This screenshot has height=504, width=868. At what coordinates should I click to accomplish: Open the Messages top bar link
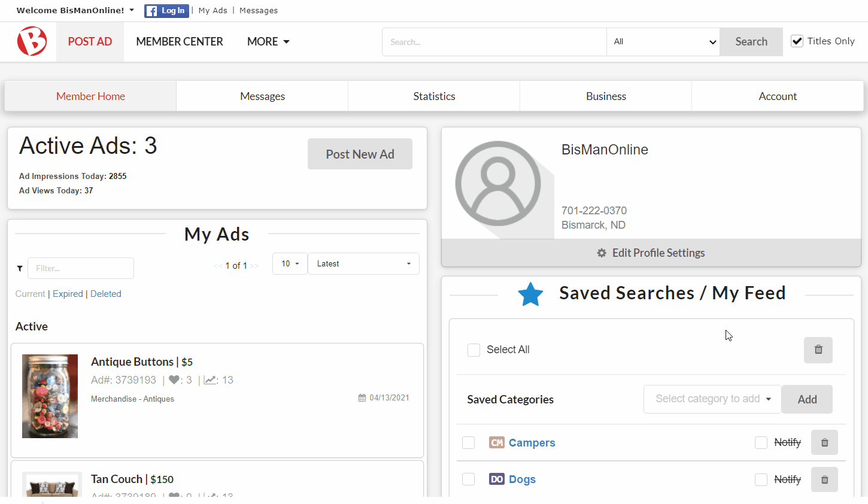[x=259, y=11]
